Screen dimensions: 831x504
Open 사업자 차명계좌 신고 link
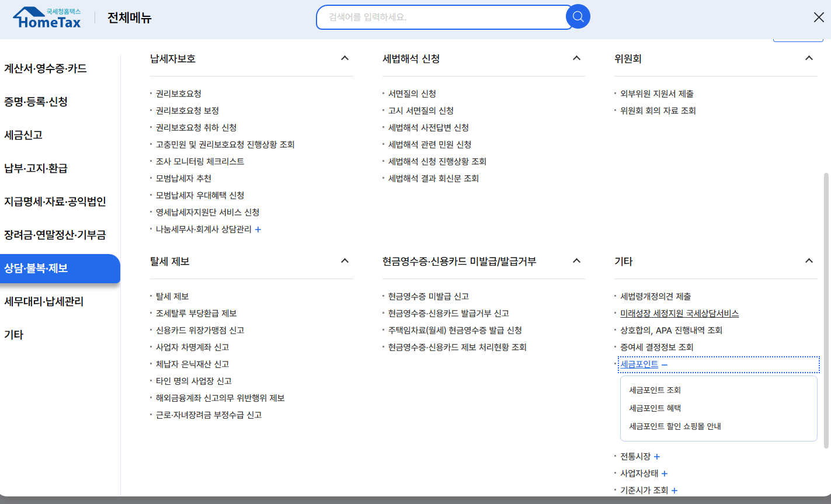(x=193, y=347)
